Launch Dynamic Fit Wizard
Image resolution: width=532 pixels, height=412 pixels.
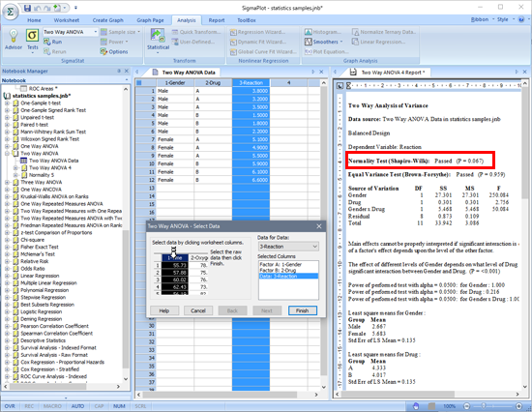point(258,42)
